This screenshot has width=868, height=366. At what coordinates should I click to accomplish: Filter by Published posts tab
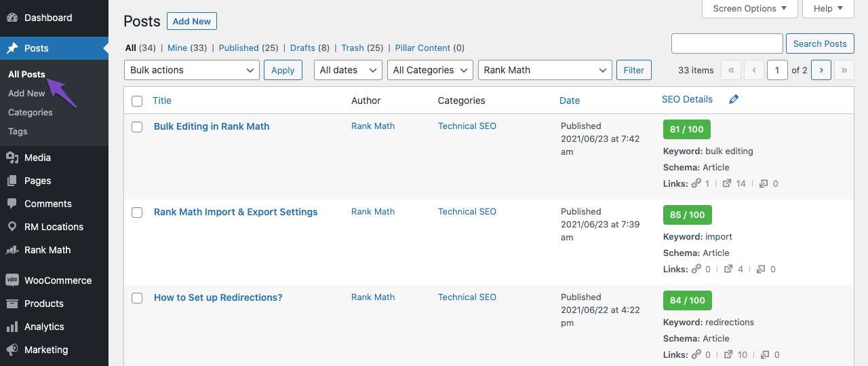pos(239,48)
